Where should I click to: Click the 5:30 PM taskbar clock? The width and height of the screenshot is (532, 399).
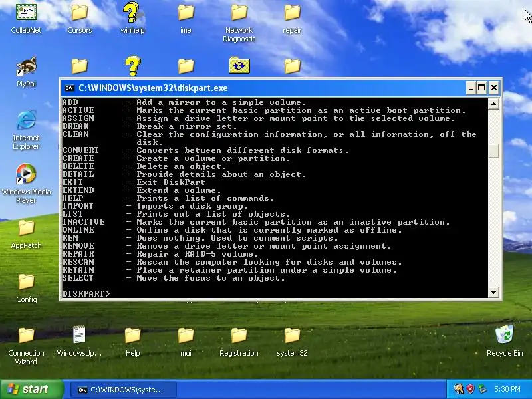pyautogui.click(x=507, y=389)
